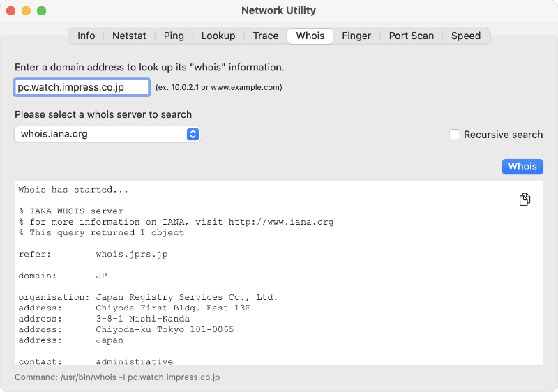The height and width of the screenshot is (392, 558).
Task: Switch to the Port Scan tab
Action: (x=411, y=36)
